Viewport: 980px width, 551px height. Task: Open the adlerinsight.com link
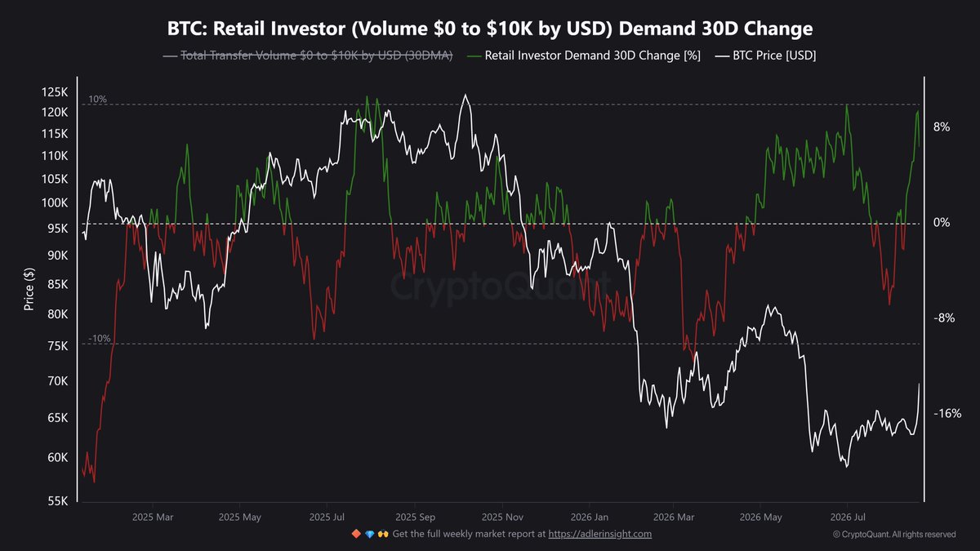pyautogui.click(x=600, y=534)
